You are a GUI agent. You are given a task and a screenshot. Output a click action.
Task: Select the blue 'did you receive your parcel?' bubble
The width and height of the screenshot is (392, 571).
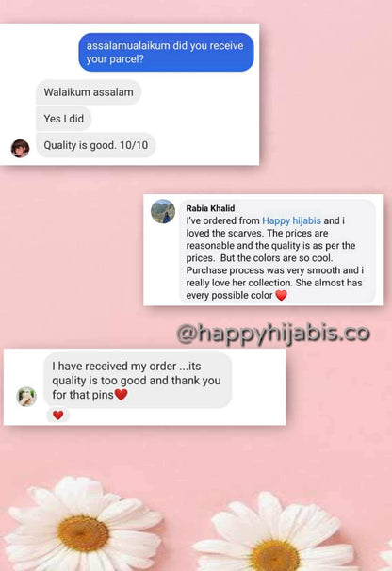tap(166, 52)
